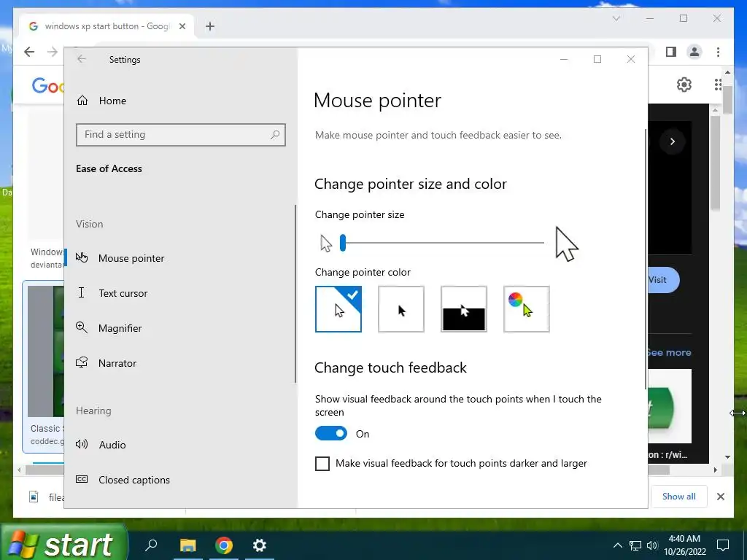Click Chrome's back navigation arrow
747x560 pixels.
[29, 52]
